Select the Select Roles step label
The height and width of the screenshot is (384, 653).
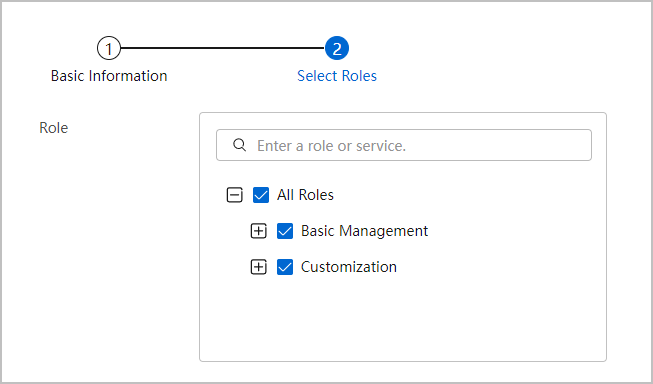(x=337, y=76)
